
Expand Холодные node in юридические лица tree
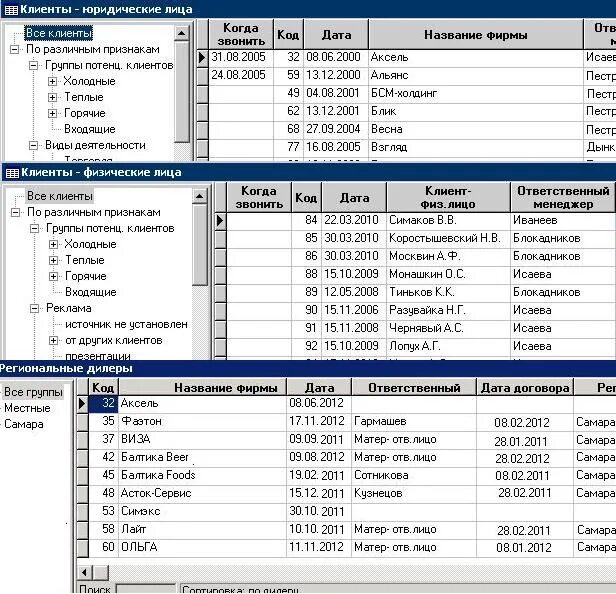[52, 81]
